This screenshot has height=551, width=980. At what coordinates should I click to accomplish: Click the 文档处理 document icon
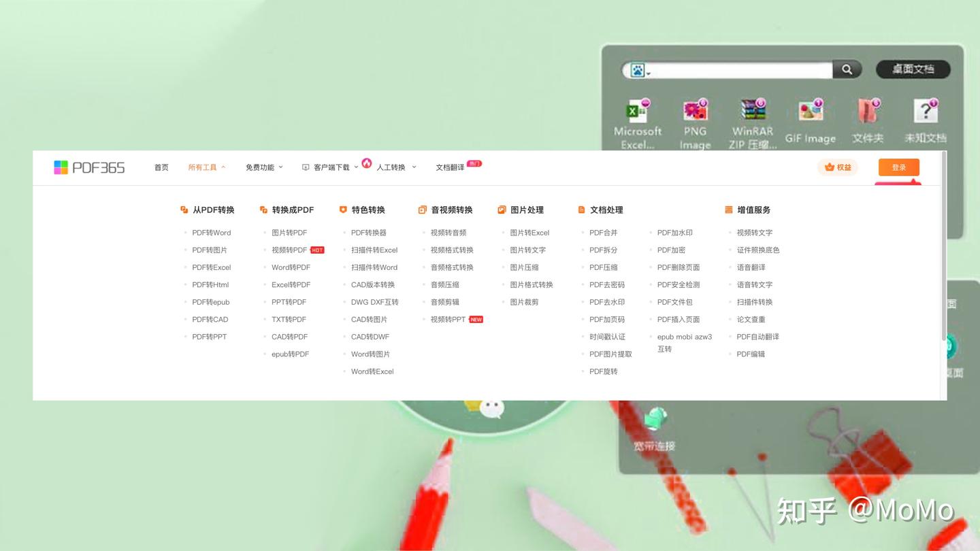(x=581, y=210)
